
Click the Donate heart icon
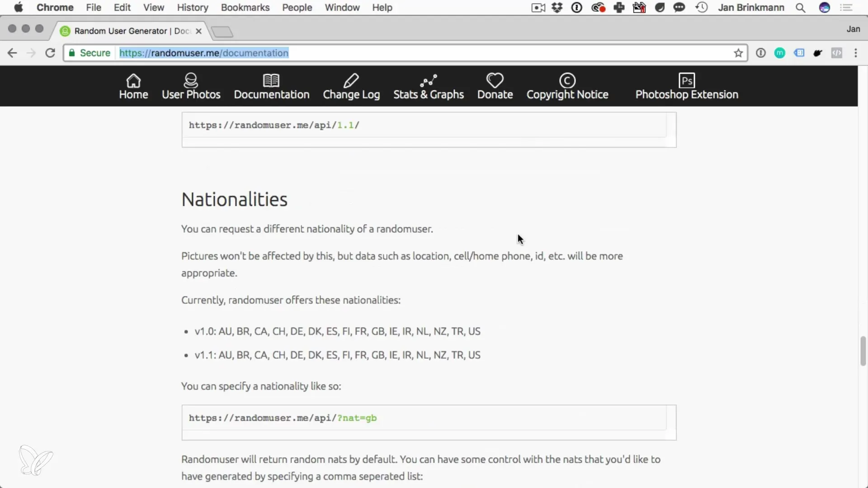tap(495, 80)
